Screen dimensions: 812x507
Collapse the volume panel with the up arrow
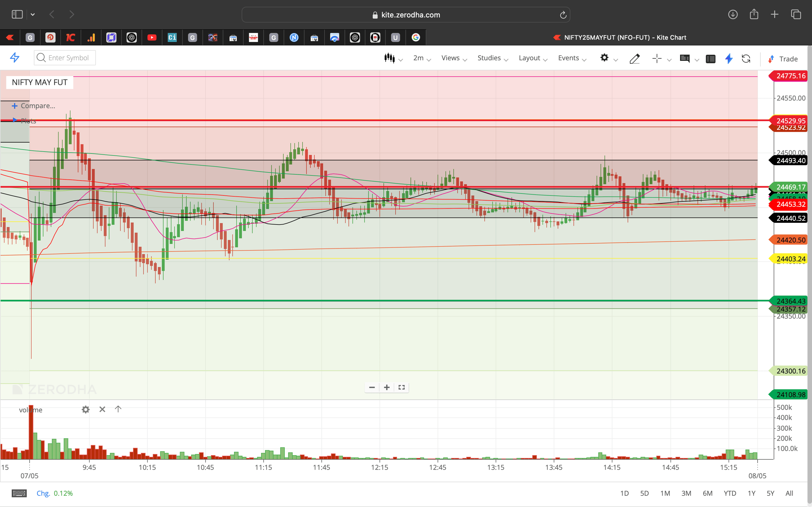coord(118,409)
